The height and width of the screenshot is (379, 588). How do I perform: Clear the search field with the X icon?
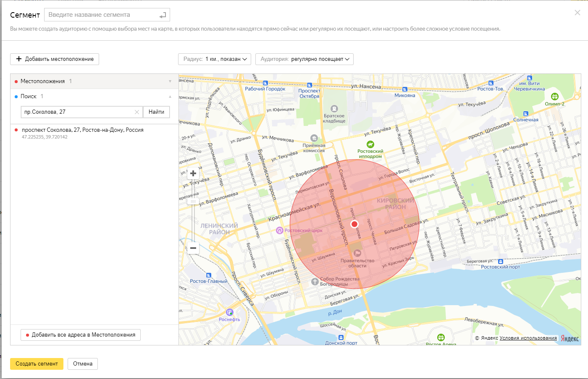tap(137, 112)
